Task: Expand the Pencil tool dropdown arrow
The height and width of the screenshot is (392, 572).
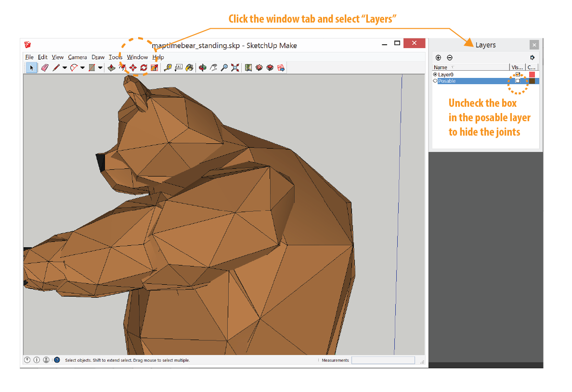Action: pyautogui.click(x=65, y=68)
